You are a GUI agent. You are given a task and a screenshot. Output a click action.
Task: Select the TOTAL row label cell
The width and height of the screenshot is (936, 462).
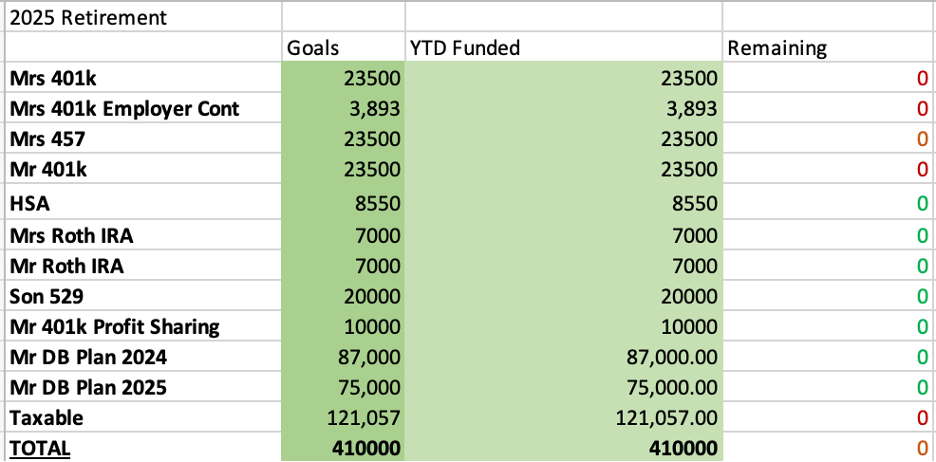(x=39, y=448)
